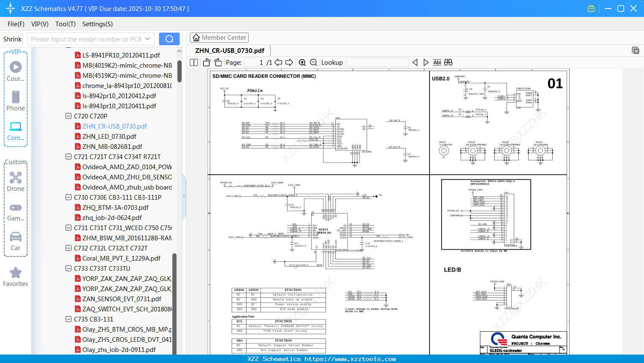644x363 pixels.
Task: Zoom out of the schematic
Action: coord(313,63)
